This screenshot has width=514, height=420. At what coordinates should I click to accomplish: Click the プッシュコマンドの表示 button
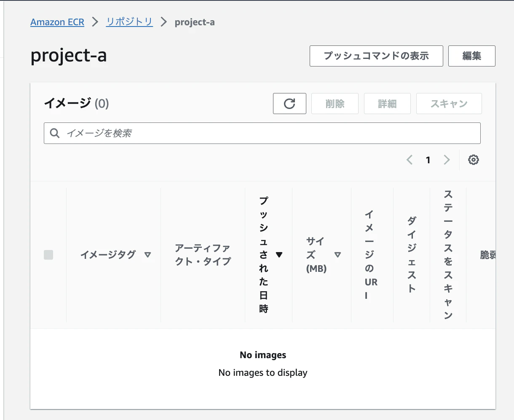376,56
